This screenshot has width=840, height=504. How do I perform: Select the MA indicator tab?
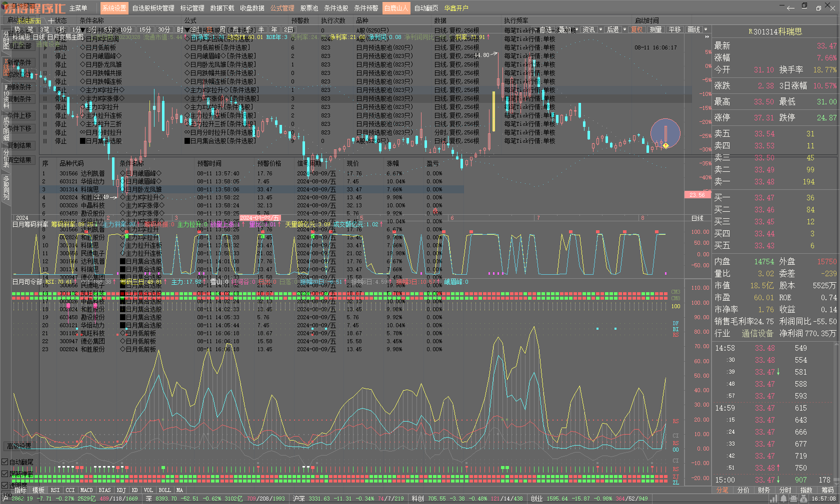pyautogui.click(x=179, y=490)
